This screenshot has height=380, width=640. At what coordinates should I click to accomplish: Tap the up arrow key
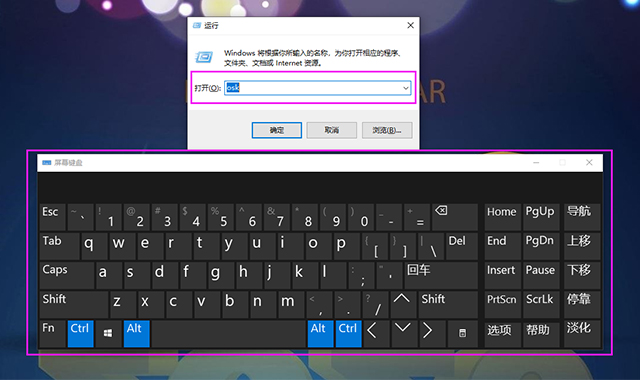point(402,304)
